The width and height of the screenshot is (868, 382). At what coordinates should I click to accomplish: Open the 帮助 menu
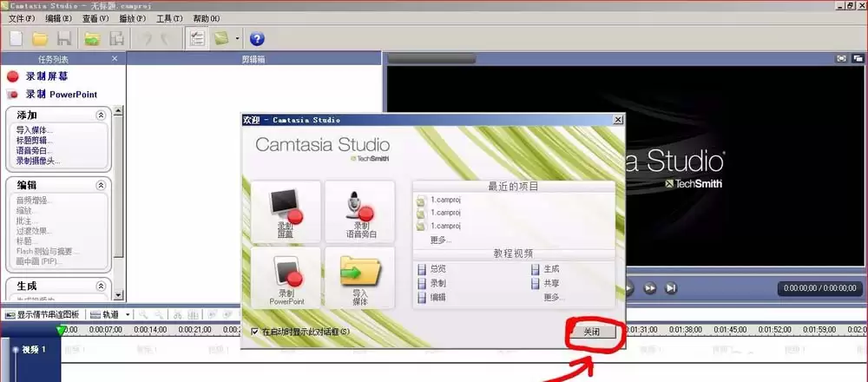206,18
